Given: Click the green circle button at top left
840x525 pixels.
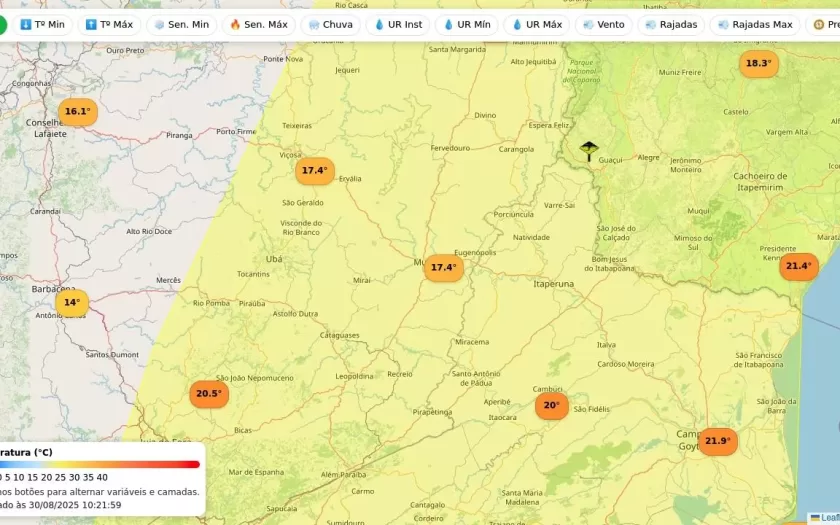Looking at the screenshot, I should pyautogui.click(x=3, y=24).
